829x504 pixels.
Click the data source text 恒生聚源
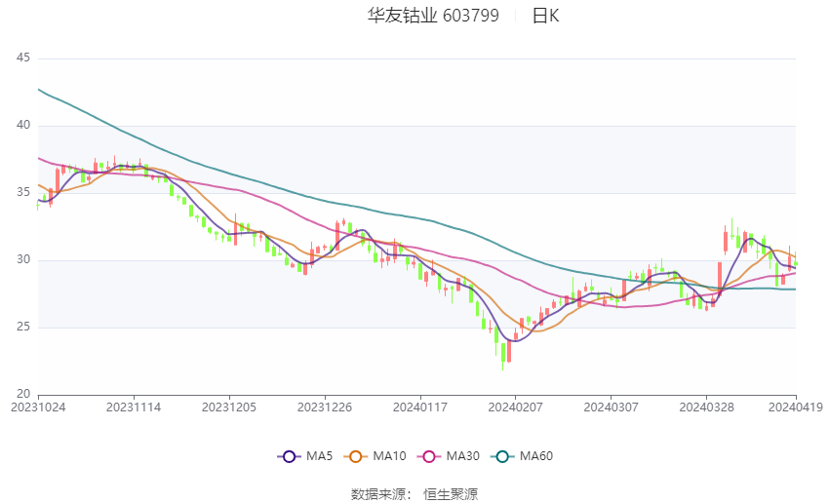click(x=451, y=494)
